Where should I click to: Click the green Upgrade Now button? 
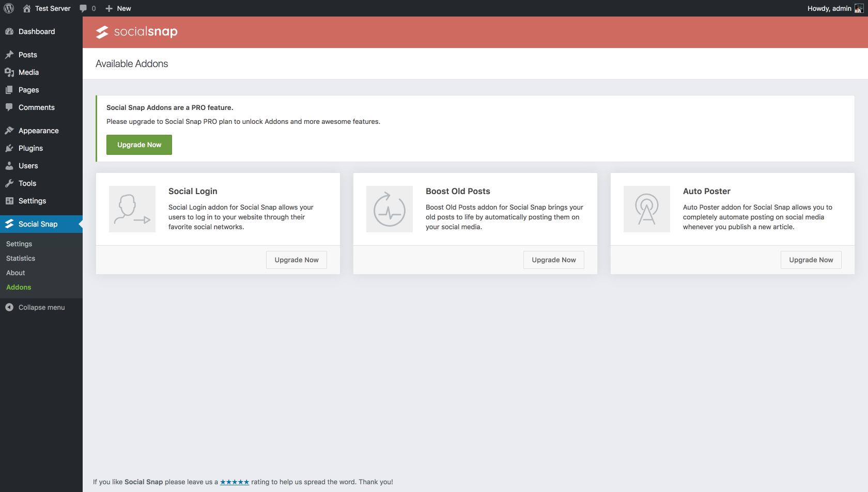pyautogui.click(x=139, y=145)
